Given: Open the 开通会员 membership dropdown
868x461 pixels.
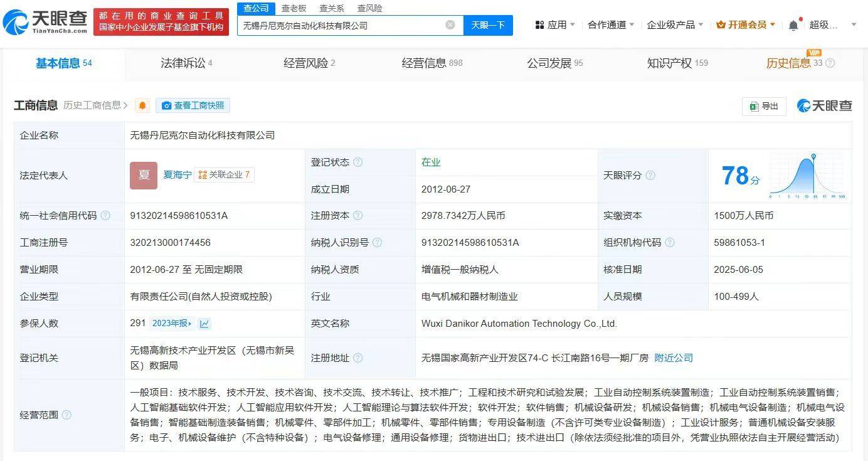Looking at the screenshot, I should click(746, 25).
